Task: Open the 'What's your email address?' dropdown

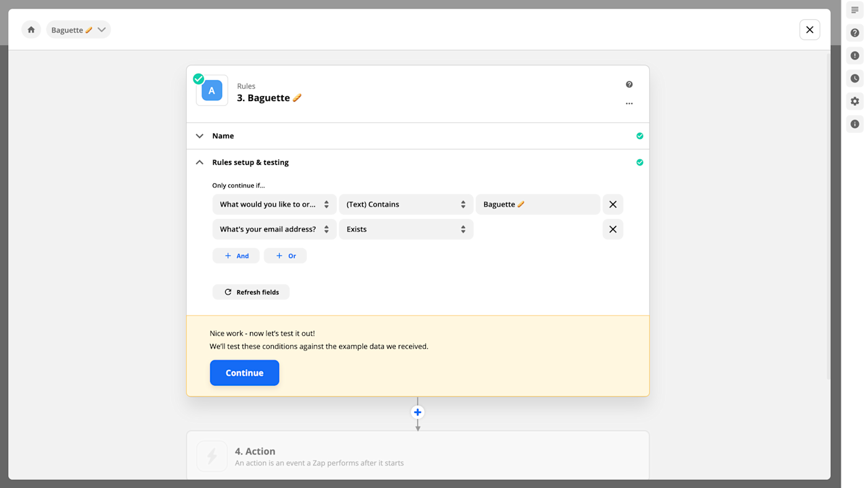Action: point(275,229)
